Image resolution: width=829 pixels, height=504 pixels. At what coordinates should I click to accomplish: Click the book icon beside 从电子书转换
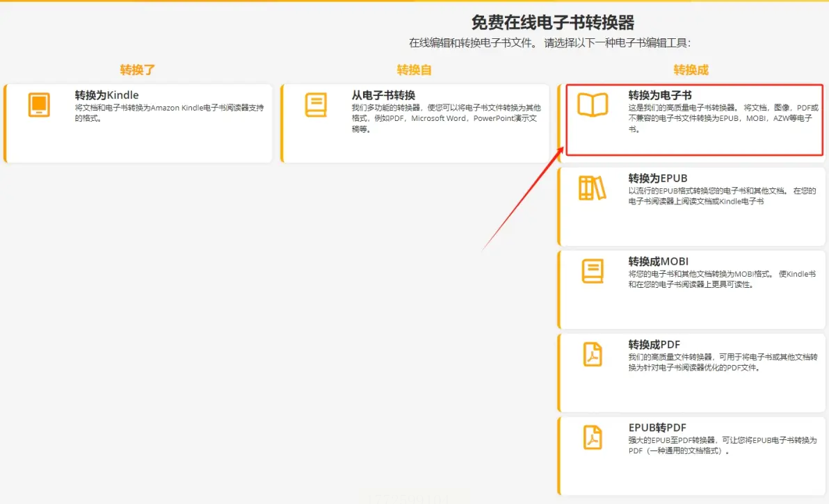(x=316, y=104)
